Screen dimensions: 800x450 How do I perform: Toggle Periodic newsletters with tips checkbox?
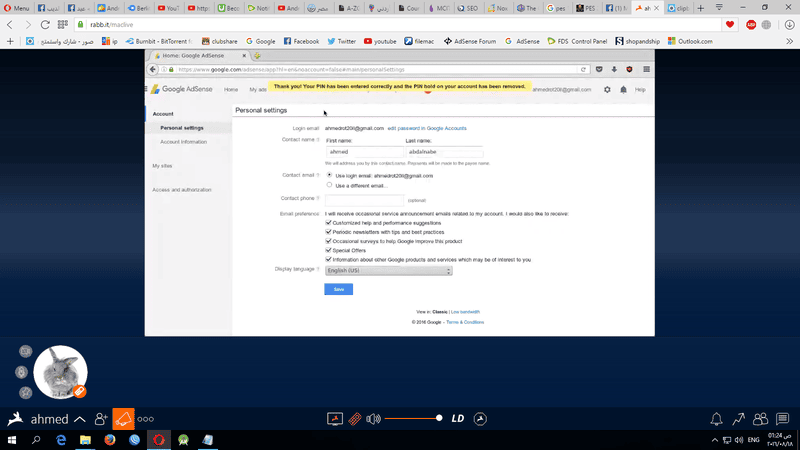tap(328, 232)
